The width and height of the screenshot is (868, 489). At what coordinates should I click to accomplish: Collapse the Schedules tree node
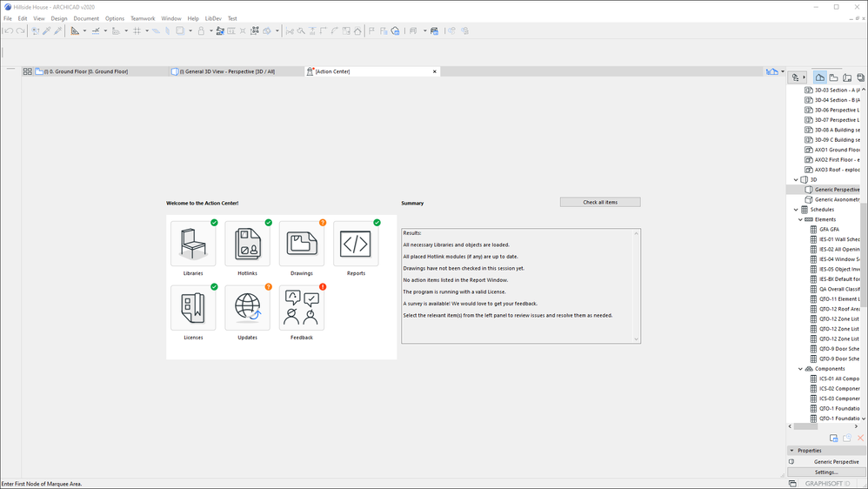click(x=795, y=210)
